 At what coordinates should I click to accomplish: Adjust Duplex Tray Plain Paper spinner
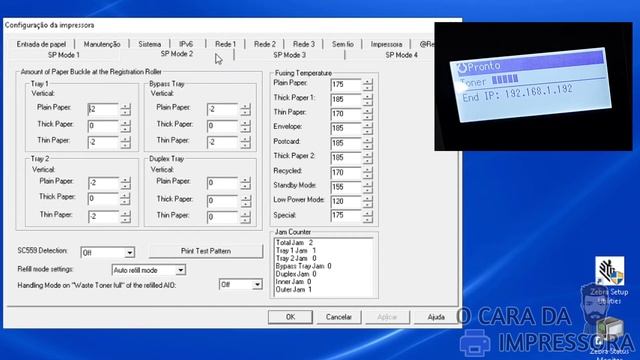[245, 183]
